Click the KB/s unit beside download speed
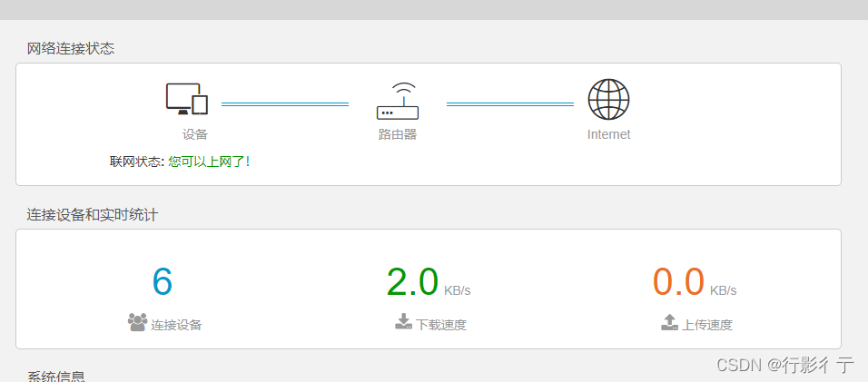This screenshot has width=868, height=382. point(458,290)
